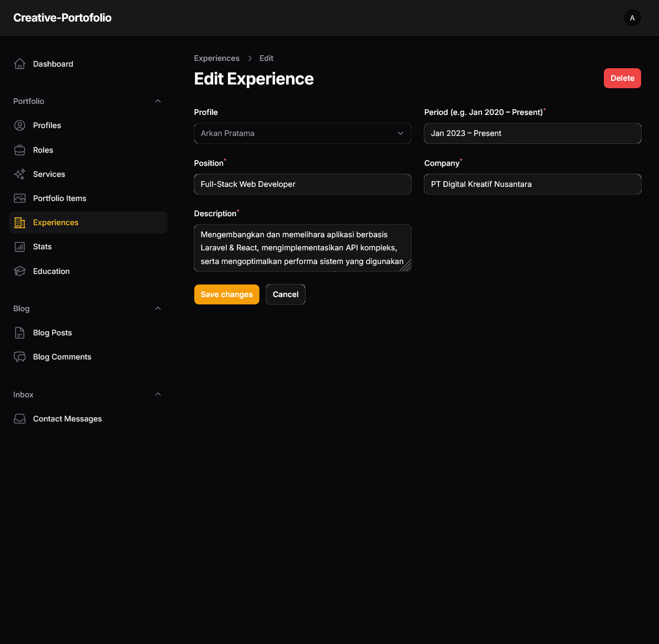Click the Portfolio Items image icon
This screenshot has height=644, width=659.
coord(19,198)
